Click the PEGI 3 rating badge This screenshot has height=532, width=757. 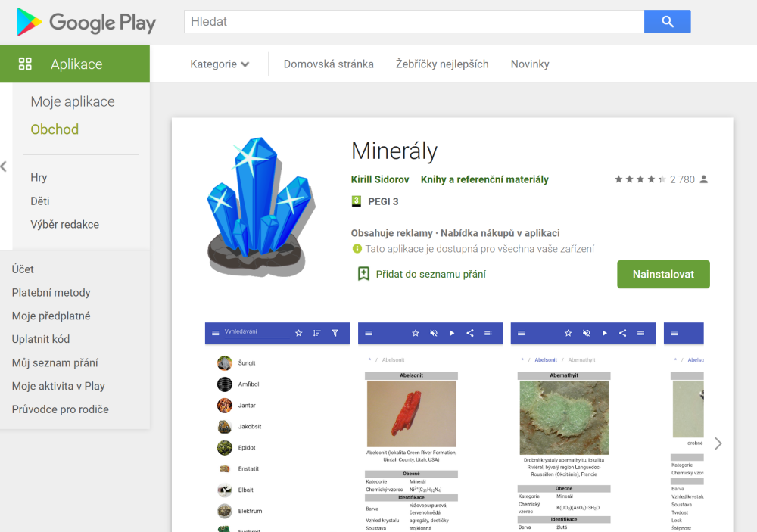point(357,201)
